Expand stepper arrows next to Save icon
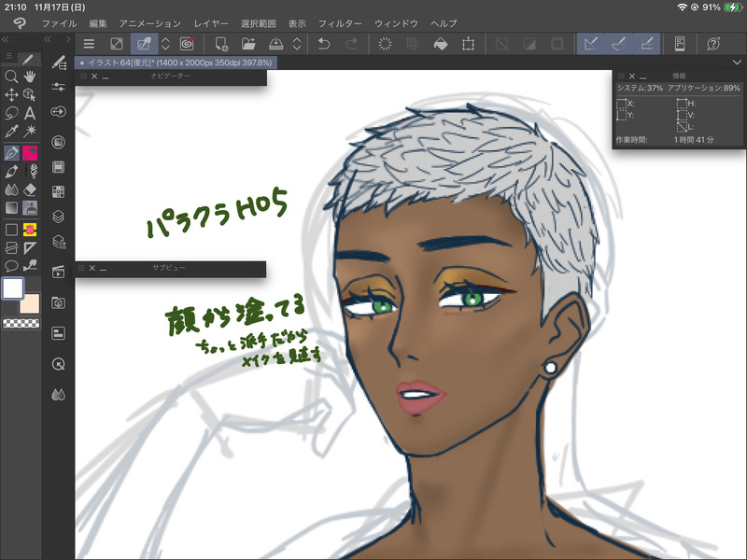 297,44
